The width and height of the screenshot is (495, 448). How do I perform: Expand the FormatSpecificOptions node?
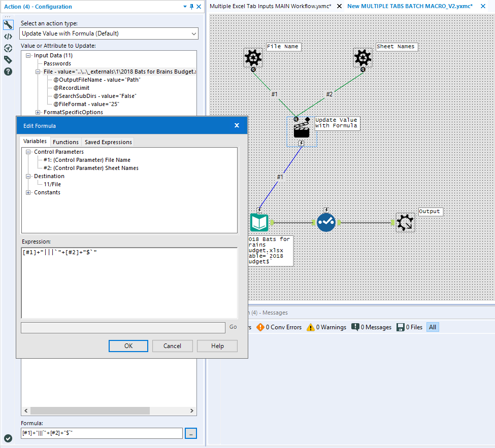pyautogui.click(x=38, y=112)
